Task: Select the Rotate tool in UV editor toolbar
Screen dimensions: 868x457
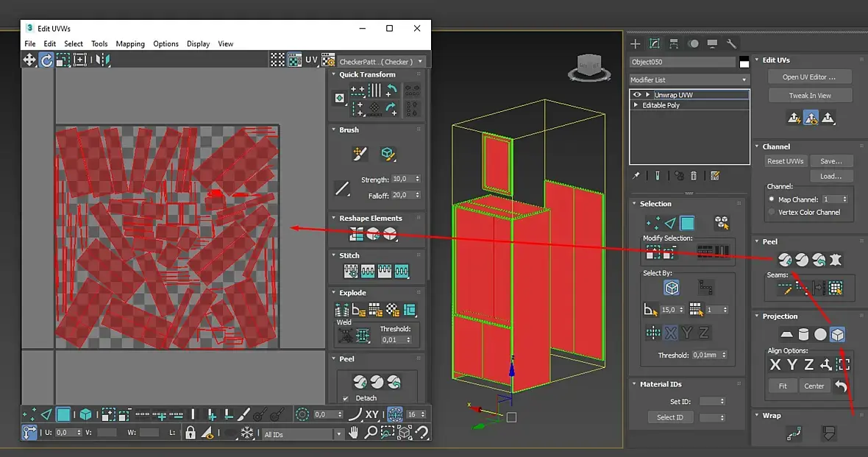Action: coord(46,60)
